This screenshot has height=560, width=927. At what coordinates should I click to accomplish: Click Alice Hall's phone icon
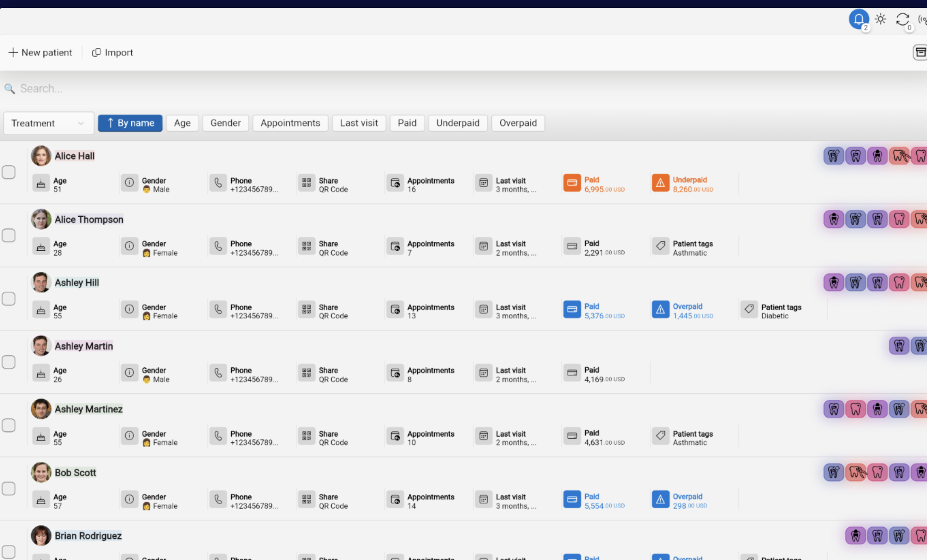(x=218, y=183)
